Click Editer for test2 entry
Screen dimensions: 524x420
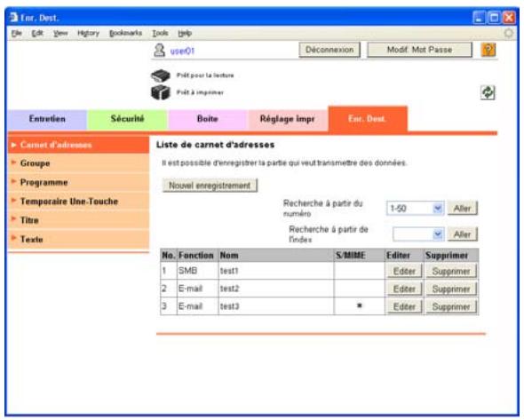[x=404, y=289]
